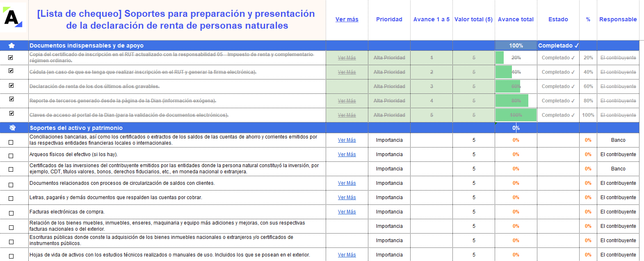Check the Conciliaciones bancarias checkbox
Viewport: 644px width, 261px height.
pyautogui.click(x=11, y=143)
